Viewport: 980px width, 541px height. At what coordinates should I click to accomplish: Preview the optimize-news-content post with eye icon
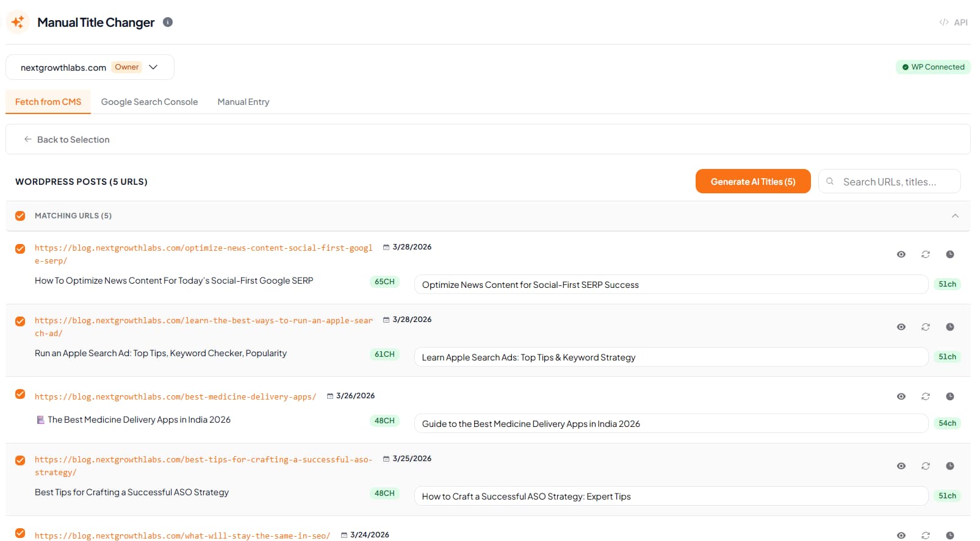click(901, 254)
